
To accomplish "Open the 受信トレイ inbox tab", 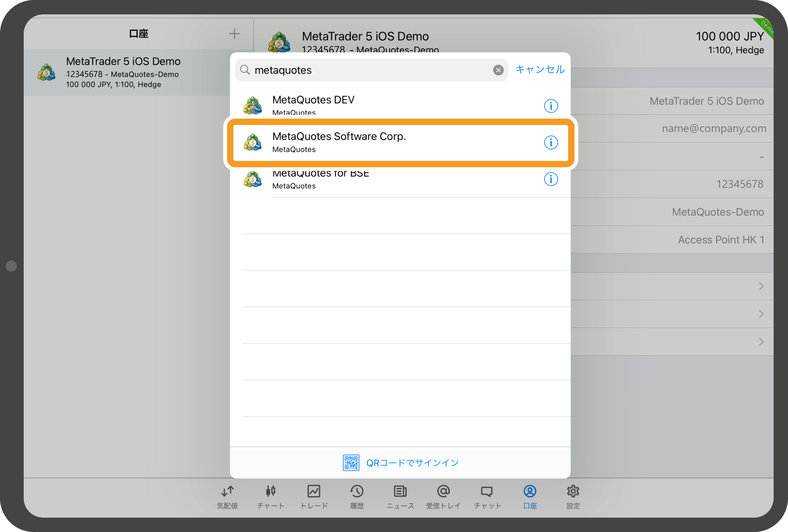I will click(443, 496).
